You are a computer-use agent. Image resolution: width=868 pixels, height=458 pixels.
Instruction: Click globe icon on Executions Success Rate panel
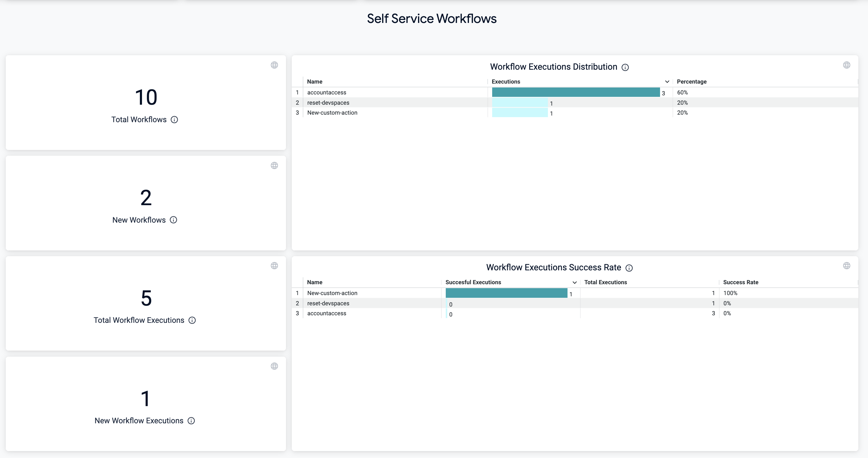coord(846,266)
